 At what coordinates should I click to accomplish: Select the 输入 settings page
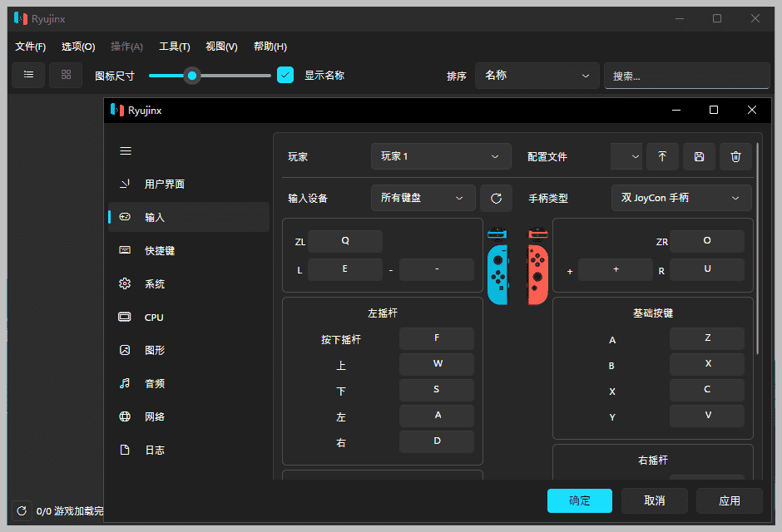(x=189, y=217)
